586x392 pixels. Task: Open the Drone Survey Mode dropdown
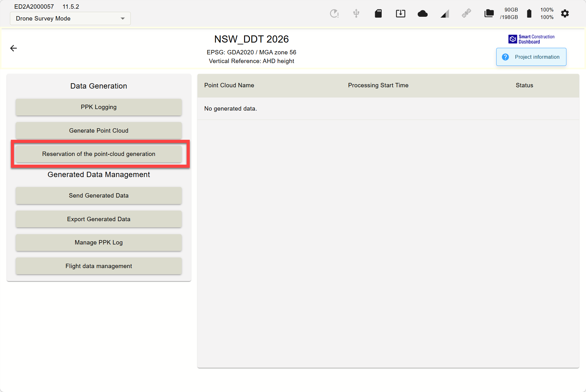point(70,18)
